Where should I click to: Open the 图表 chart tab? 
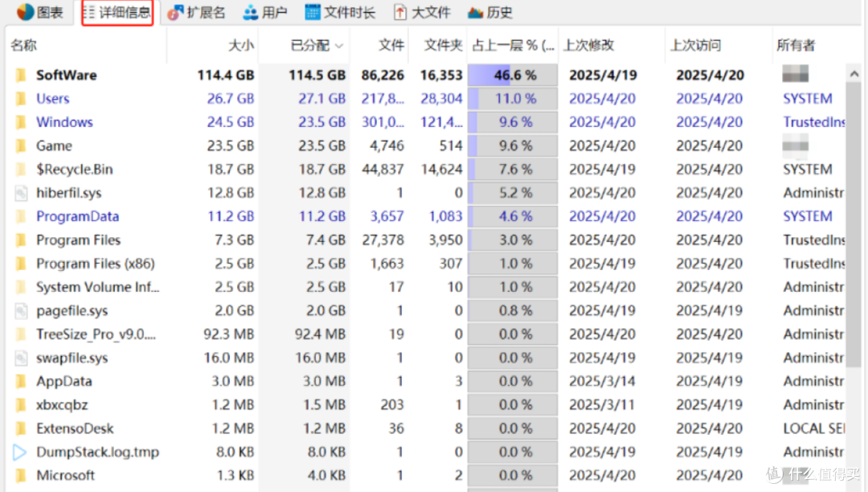(x=39, y=12)
